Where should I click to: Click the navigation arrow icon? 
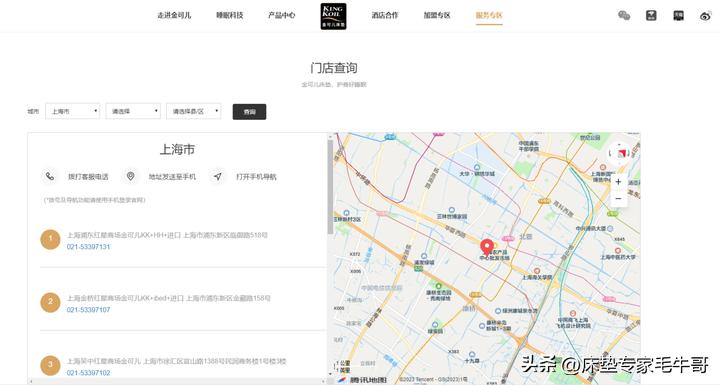(218, 176)
